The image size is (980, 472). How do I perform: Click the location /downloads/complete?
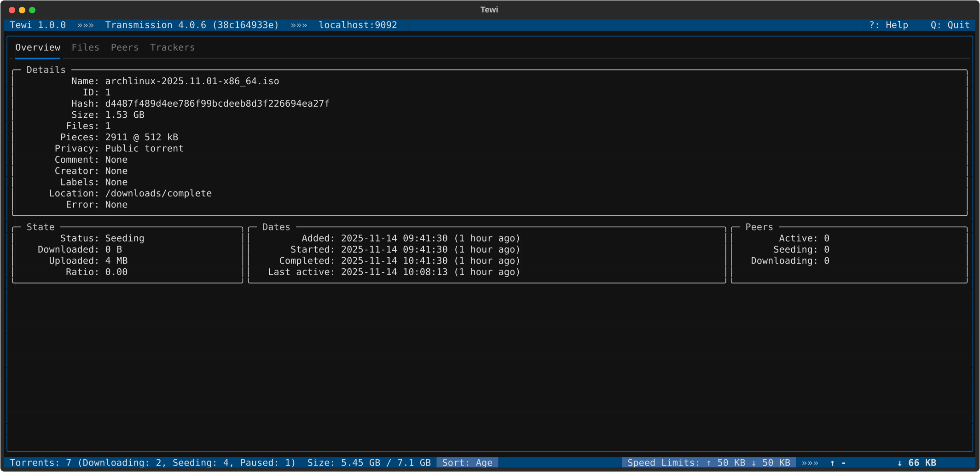coord(158,193)
